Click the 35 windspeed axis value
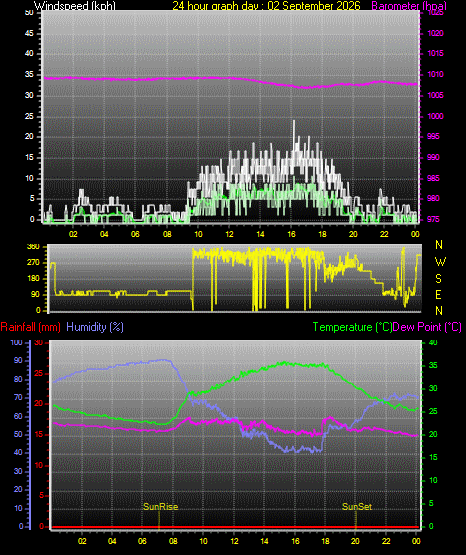This screenshot has height=555, width=466. (29, 74)
